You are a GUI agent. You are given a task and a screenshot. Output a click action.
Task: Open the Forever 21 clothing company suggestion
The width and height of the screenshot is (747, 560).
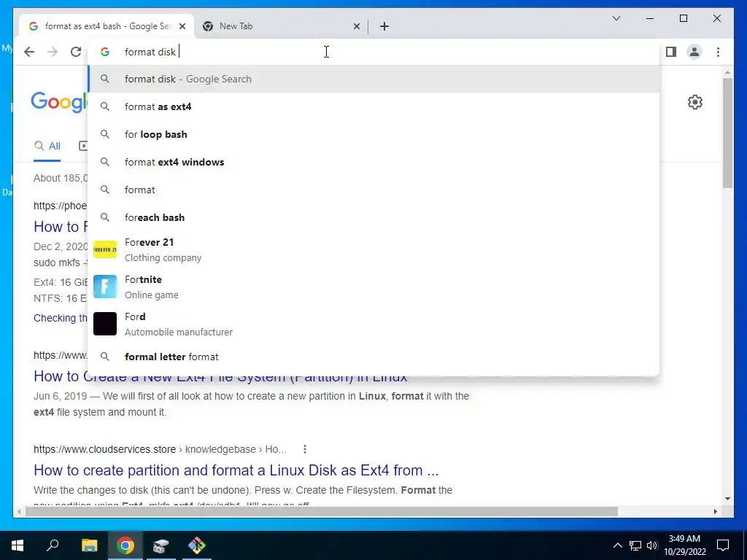[x=374, y=249]
